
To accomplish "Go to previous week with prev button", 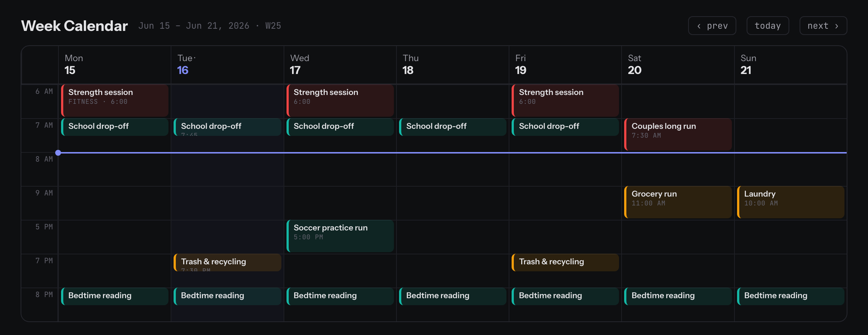I will click(712, 26).
